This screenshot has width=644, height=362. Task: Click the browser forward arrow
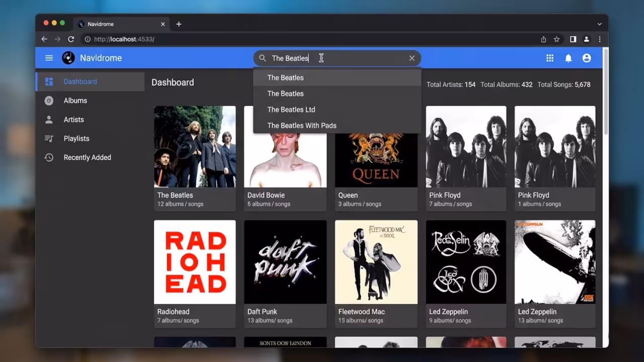[x=57, y=39]
